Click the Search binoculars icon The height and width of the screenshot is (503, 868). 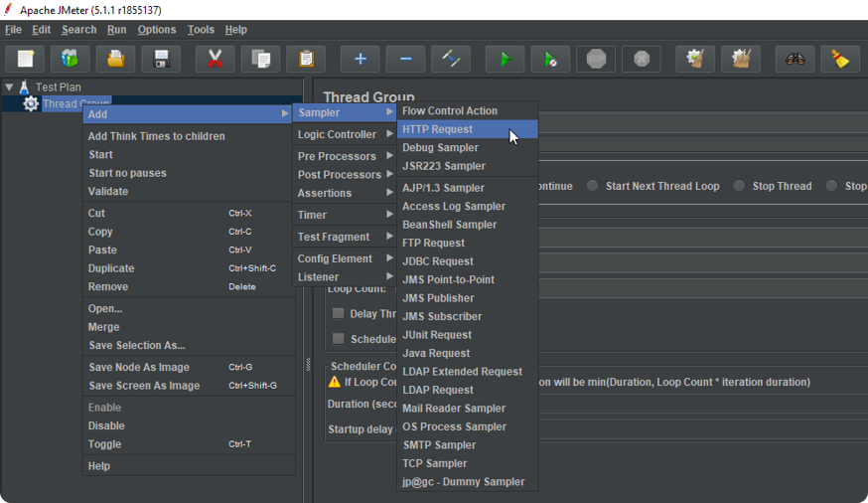tap(795, 59)
